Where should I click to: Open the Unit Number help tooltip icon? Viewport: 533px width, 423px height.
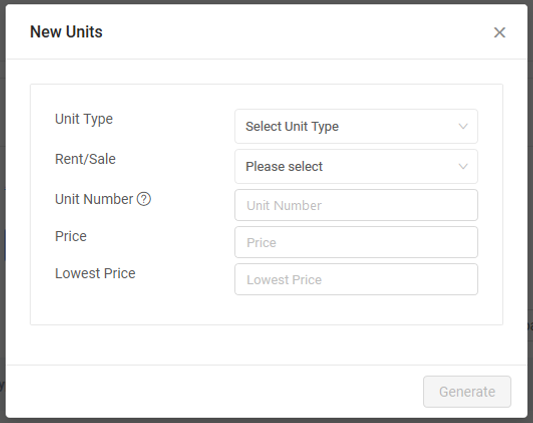(144, 199)
